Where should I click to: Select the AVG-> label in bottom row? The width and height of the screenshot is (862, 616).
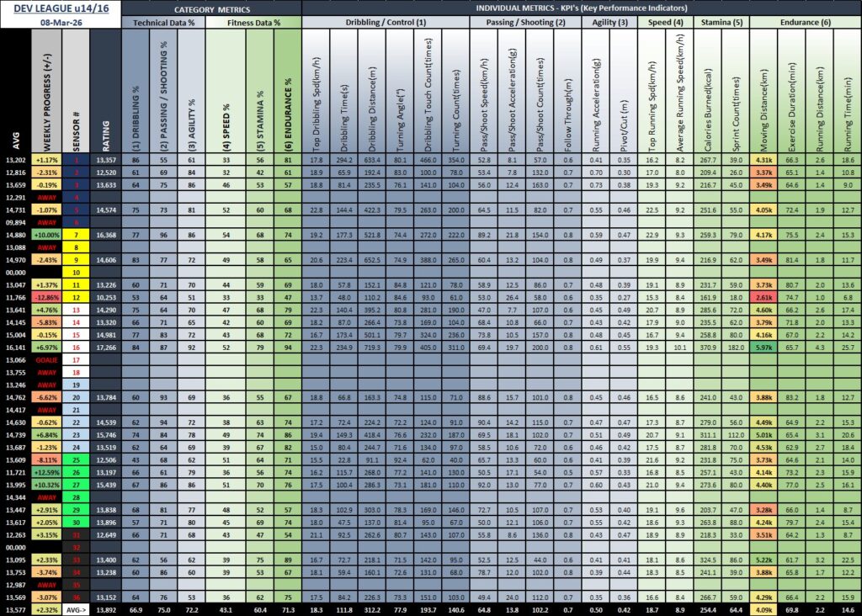click(75, 610)
